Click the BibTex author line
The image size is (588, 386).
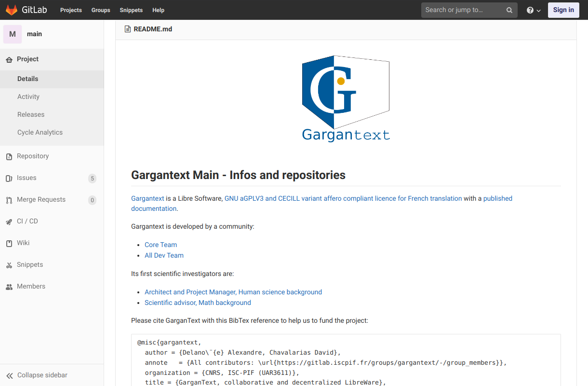[x=243, y=353]
